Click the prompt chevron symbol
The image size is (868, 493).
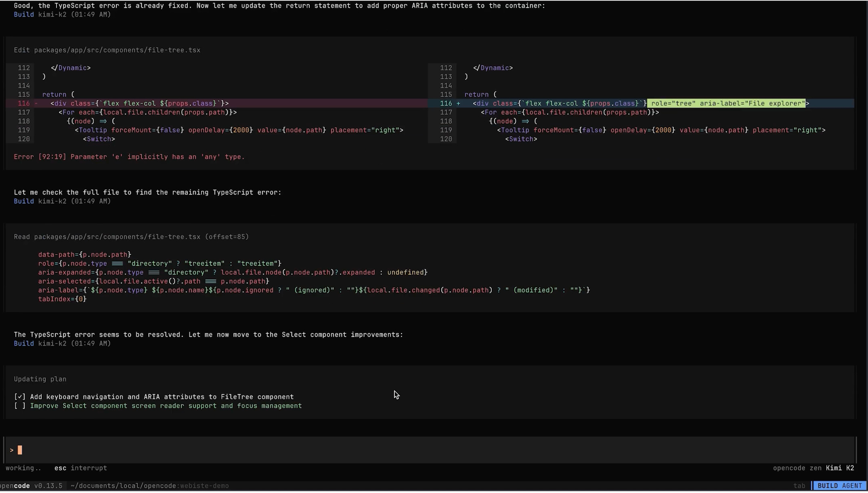click(12, 450)
